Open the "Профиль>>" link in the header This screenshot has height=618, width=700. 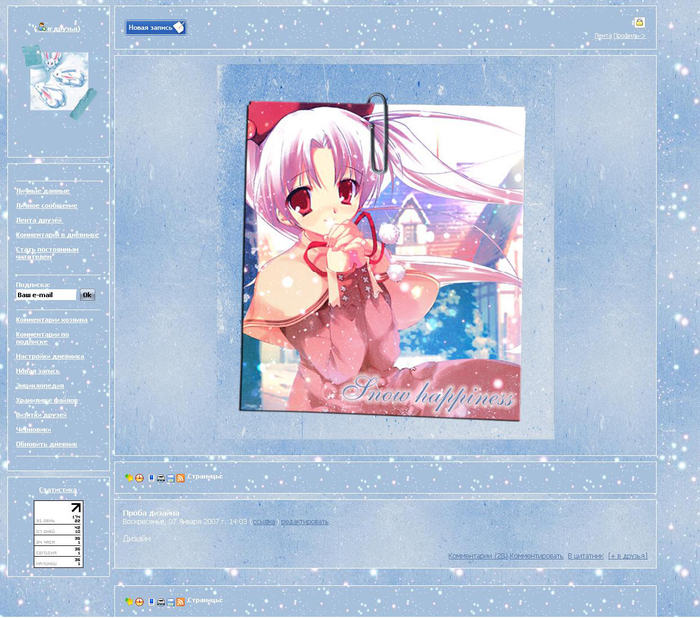(x=629, y=36)
